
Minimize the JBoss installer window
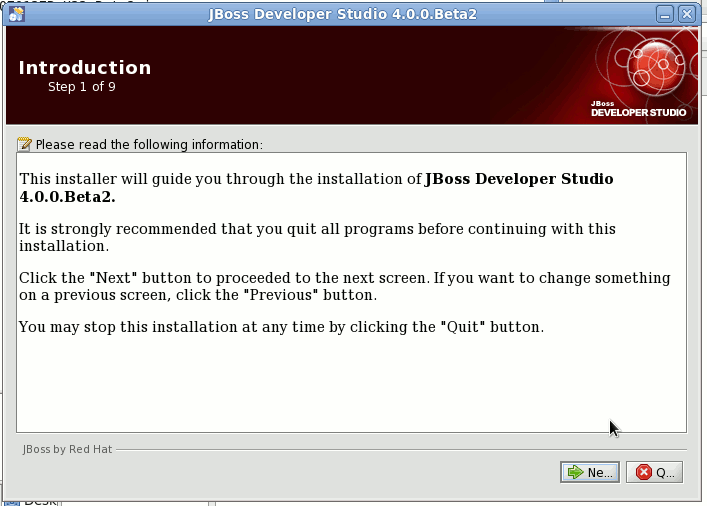[665, 14]
